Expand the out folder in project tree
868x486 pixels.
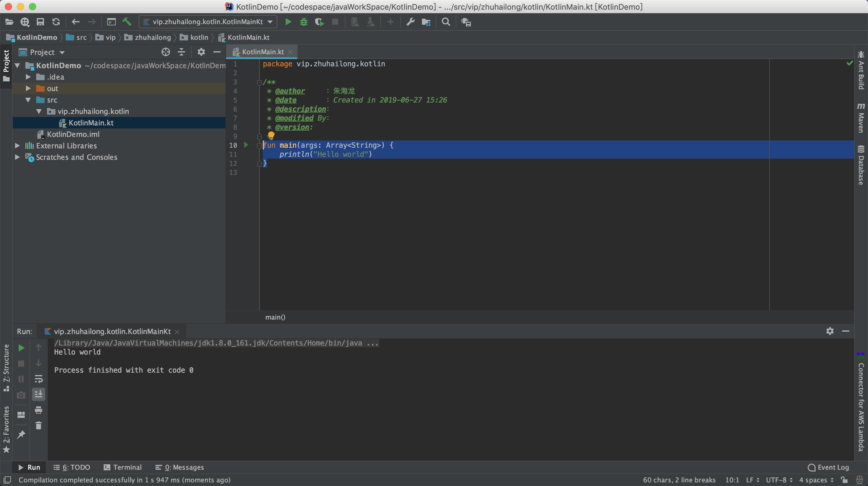tap(28, 88)
